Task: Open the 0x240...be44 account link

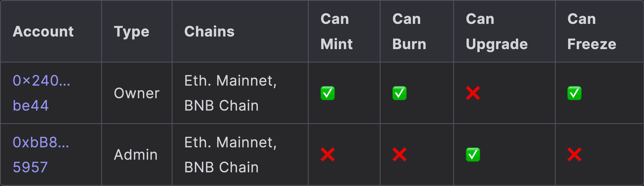Action: (x=41, y=81)
